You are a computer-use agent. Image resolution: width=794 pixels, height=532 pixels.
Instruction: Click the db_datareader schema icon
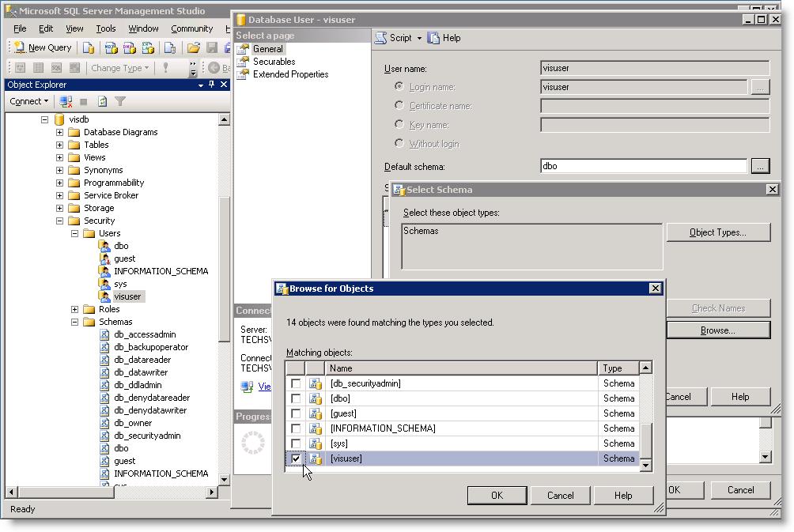(104, 360)
